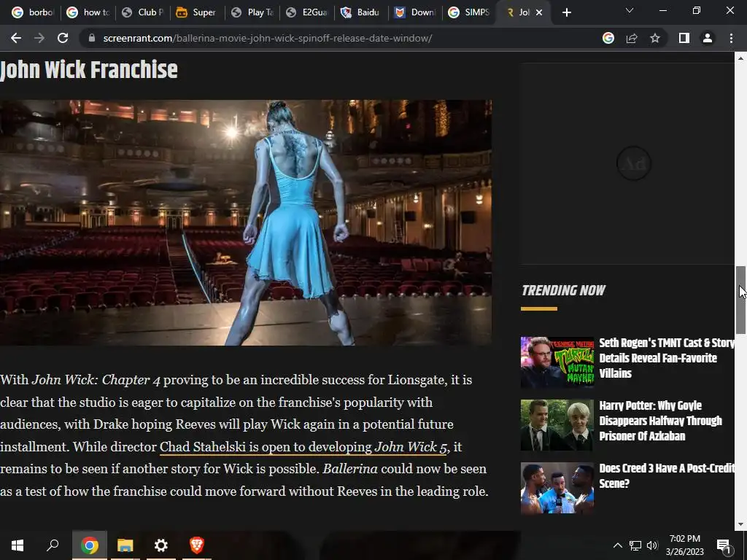Click the TMNT Mutant Mayhem thumbnail
Viewport: 747px width, 560px height.
557,362
